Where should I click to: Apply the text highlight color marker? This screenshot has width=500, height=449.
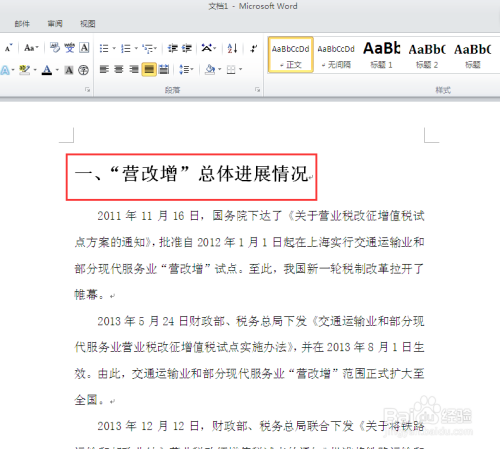pyautogui.click(x=25, y=70)
